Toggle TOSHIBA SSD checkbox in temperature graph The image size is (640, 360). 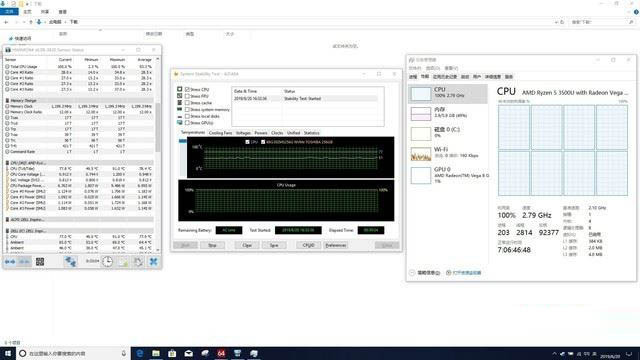point(263,142)
